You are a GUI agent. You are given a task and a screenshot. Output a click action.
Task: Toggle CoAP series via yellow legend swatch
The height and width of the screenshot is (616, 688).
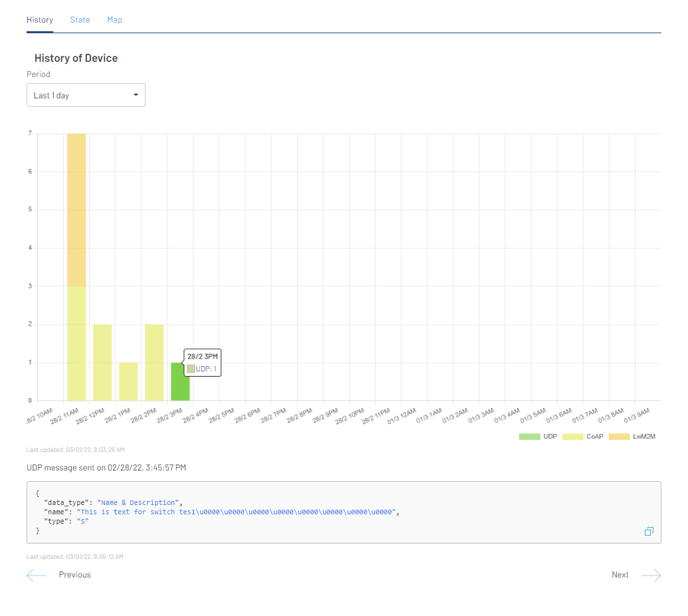pos(572,437)
